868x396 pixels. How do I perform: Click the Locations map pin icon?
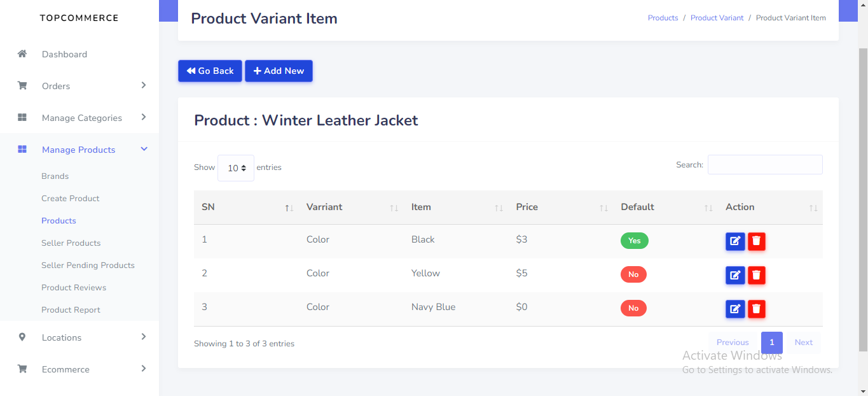click(x=22, y=337)
